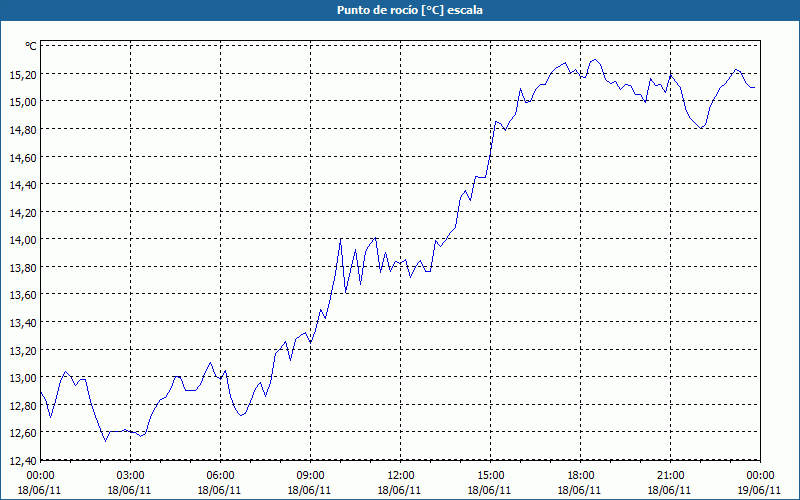Viewport: 800px width, 500px height.
Task: Click the chart title 'Punto de rocío [°C] escala'
Action: point(409,10)
